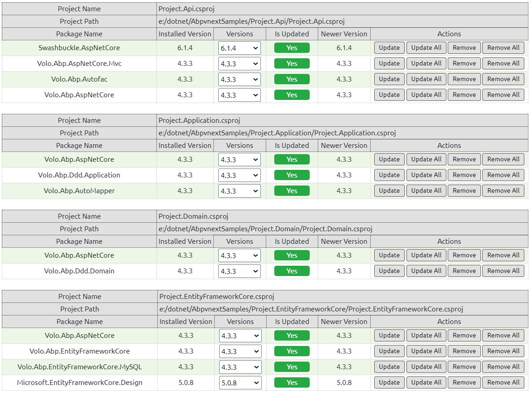The width and height of the screenshot is (532, 393).
Task: Update Volo.Abp.AspNetCore in Project.Domain
Action: pyautogui.click(x=389, y=255)
